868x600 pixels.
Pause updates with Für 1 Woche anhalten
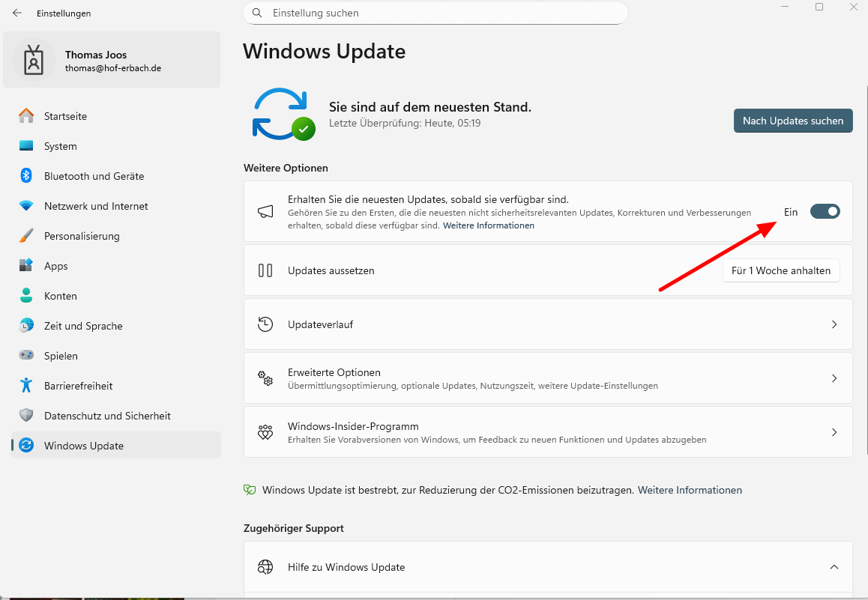coord(781,270)
